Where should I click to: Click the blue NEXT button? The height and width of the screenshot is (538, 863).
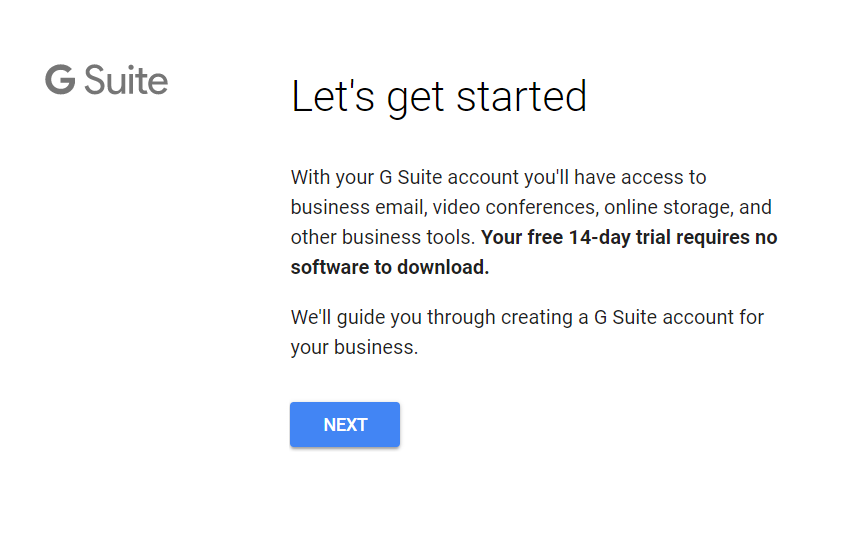click(x=345, y=424)
